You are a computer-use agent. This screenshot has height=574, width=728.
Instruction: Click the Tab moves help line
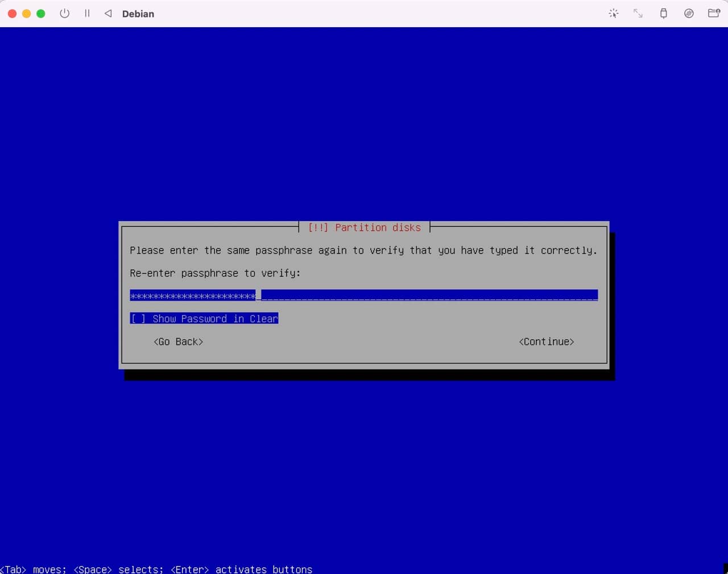point(156,569)
